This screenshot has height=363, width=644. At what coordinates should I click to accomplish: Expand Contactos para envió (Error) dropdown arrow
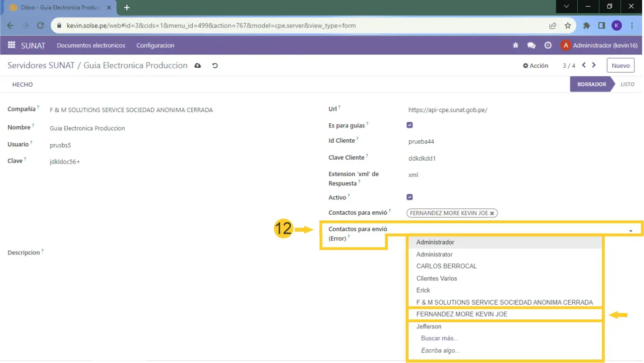tap(631, 231)
